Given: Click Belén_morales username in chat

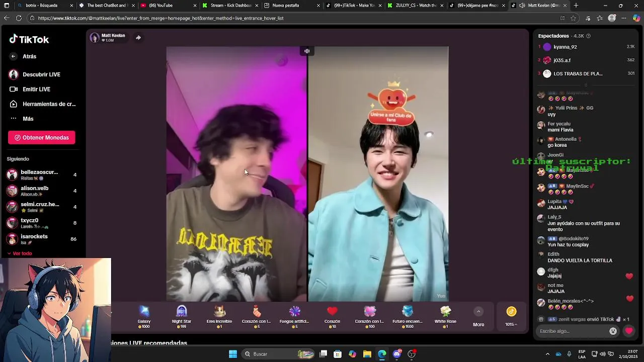Looking at the screenshot, I should coord(571,301).
